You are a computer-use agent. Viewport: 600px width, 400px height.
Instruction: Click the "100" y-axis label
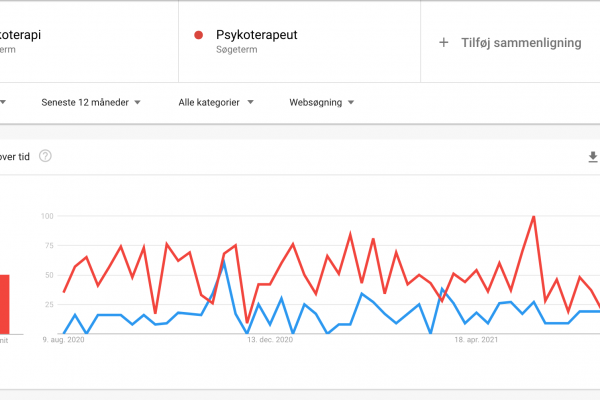(46, 216)
